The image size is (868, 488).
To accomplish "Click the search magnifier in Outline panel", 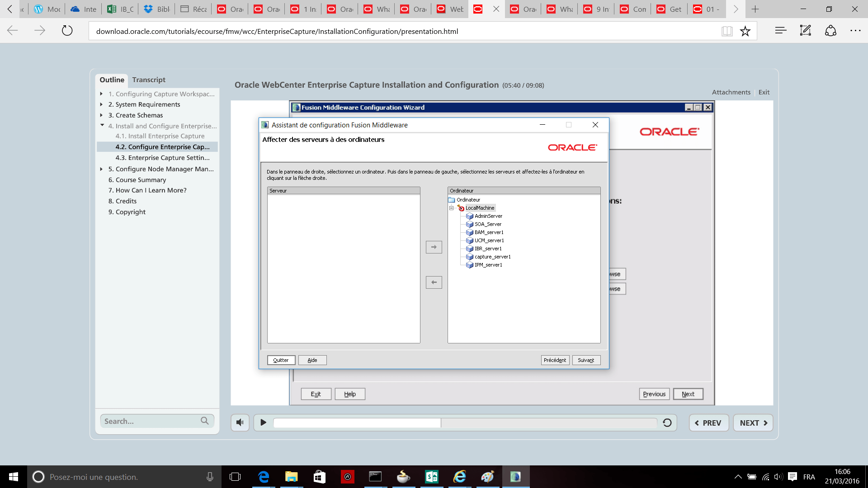I will coord(205,421).
